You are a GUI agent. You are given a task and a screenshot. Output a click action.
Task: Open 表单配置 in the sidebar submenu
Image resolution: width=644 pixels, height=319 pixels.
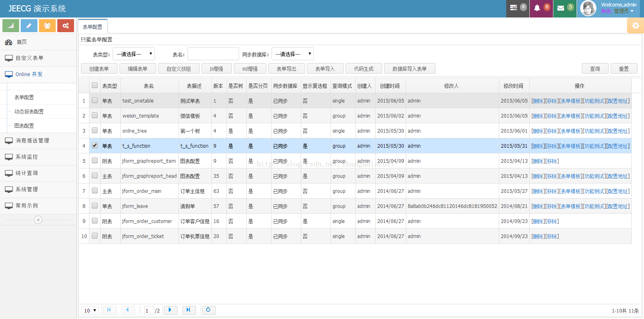coord(24,98)
